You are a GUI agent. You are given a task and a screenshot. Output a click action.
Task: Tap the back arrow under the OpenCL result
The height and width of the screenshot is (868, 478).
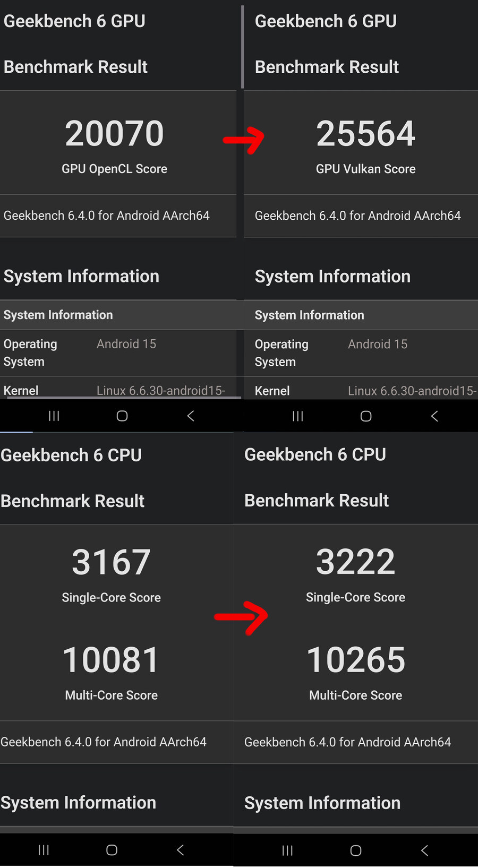[191, 416]
